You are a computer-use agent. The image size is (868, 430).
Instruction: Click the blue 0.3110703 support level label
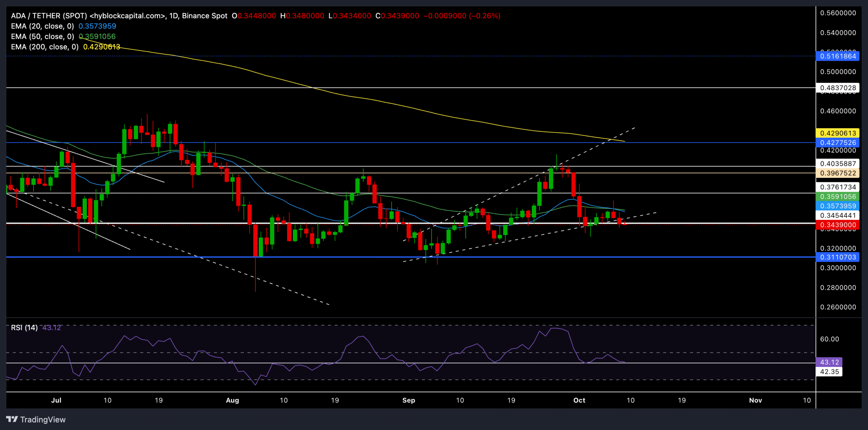[x=838, y=257]
